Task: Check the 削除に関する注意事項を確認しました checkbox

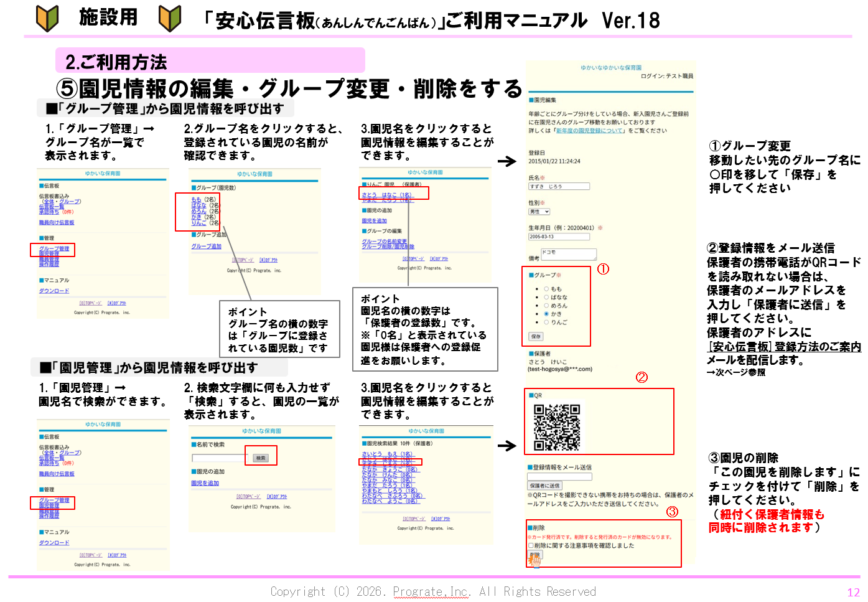Action: tap(531, 545)
